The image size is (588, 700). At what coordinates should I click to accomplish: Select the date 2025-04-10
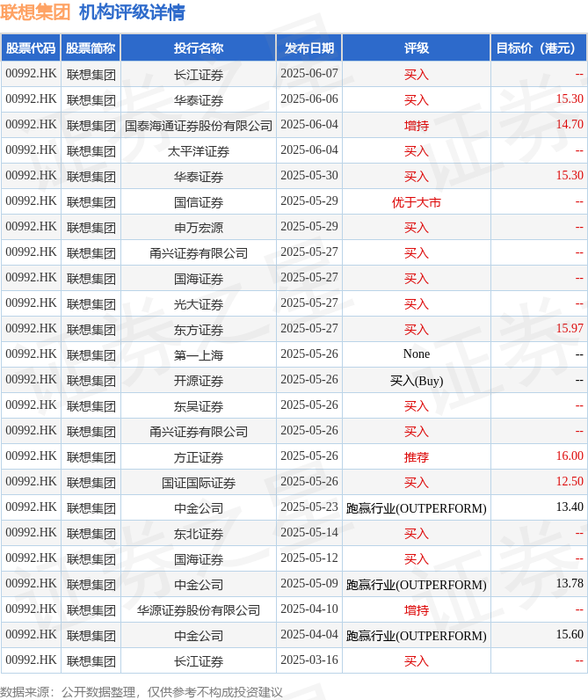309,609
